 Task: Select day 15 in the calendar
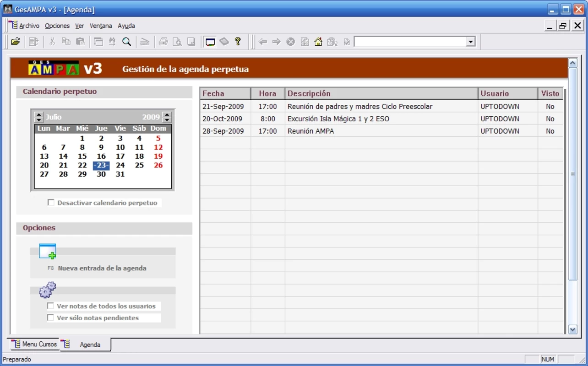click(82, 156)
